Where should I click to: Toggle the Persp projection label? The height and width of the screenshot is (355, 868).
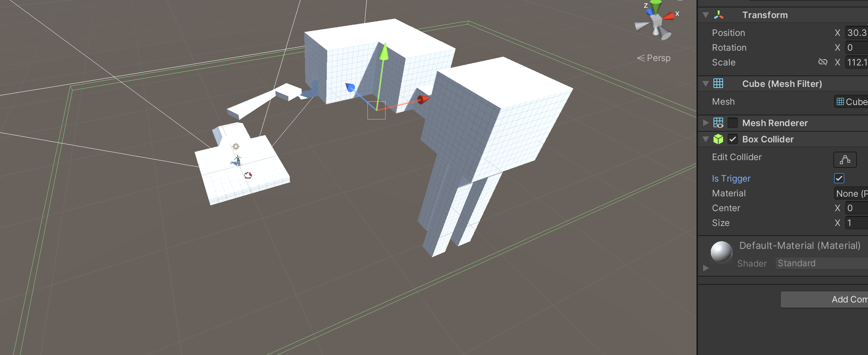[x=654, y=58]
